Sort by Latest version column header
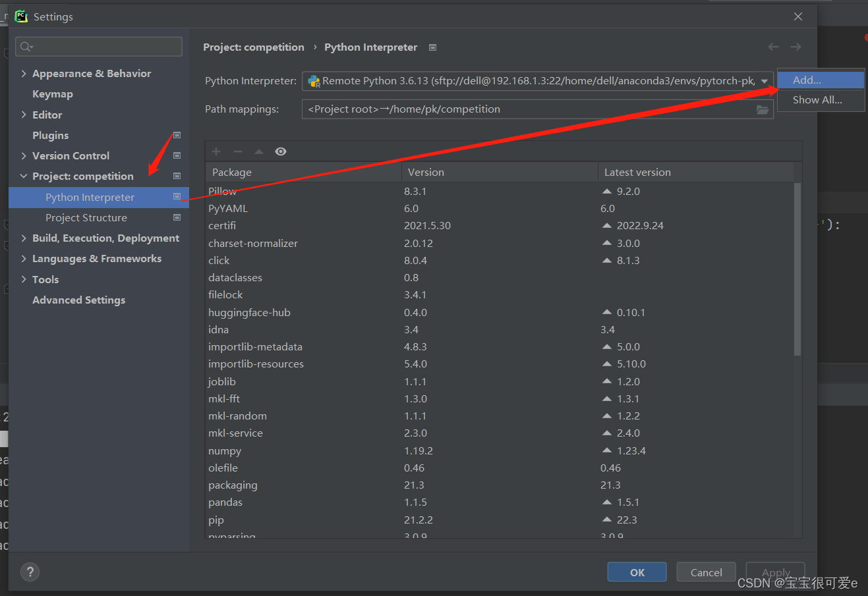 (x=695, y=172)
